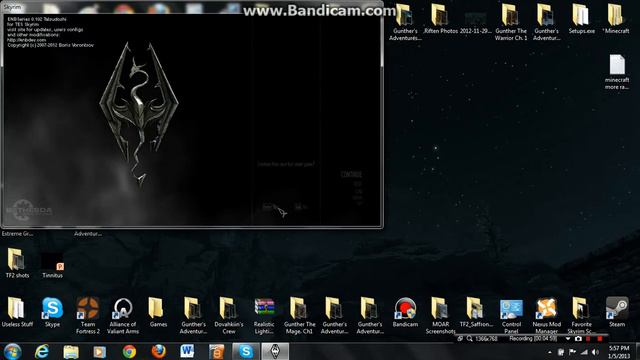Open the Setups.exe folder
640x360 pixels.
[x=582, y=19]
